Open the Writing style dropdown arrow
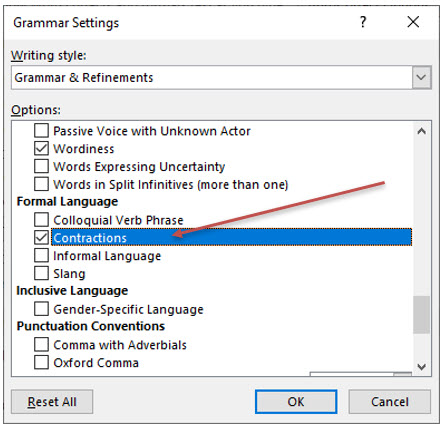This screenshot has height=428, width=448. tap(421, 77)
